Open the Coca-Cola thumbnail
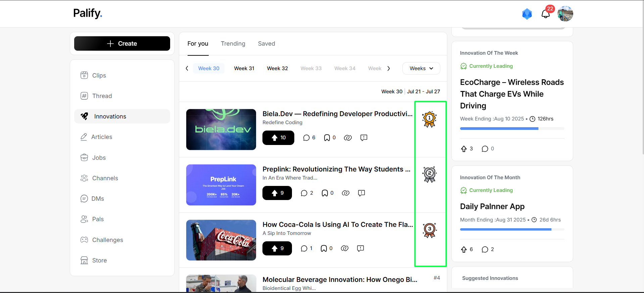This screenshot has height=293, width=644. [x=221, y=240]
